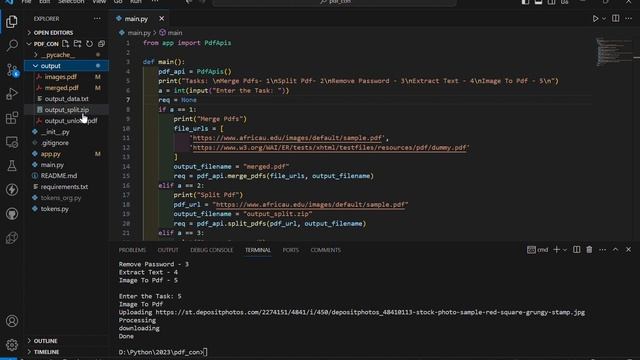The height and width of the screenshot is (360, 640).
Task: Click the code minimap overview
Action: click(614, 52)
